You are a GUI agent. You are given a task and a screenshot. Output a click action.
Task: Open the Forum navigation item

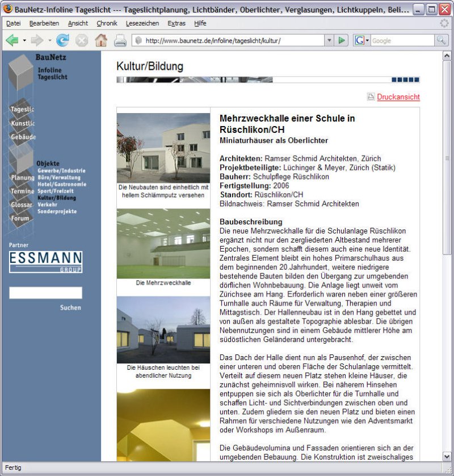click(20, 218)
